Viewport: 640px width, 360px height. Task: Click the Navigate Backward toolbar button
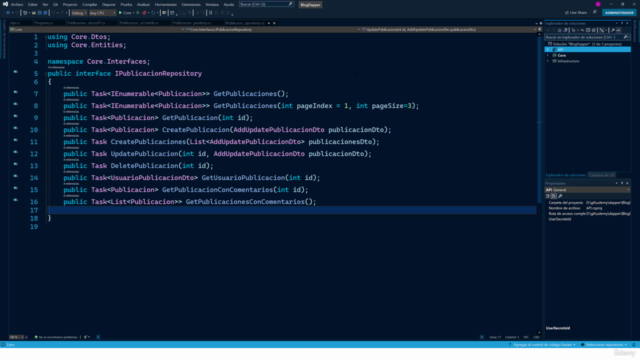click(x=8, y=13)
